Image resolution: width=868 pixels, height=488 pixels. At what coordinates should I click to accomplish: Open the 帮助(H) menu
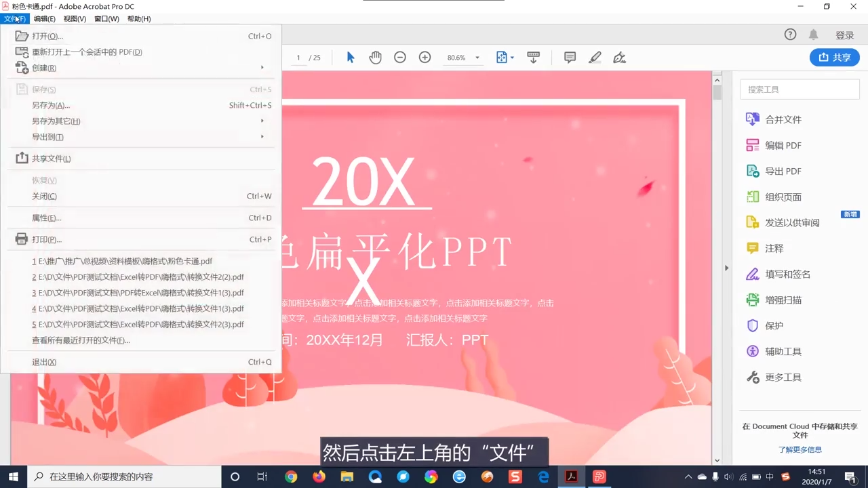tap(139, 18)
